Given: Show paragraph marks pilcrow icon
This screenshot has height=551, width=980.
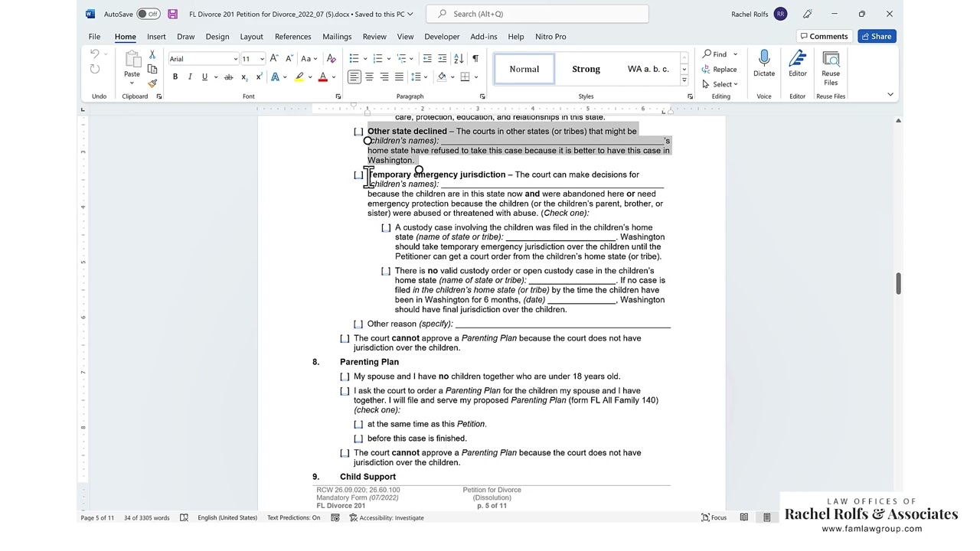Looking at the screenshot, I should pyautogui.click(x=475, y=59).
